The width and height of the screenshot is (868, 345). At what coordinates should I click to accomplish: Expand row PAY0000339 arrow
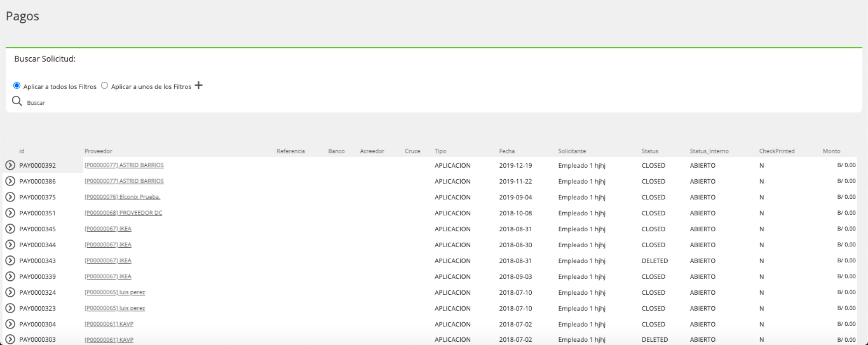[x=10, y=276]
